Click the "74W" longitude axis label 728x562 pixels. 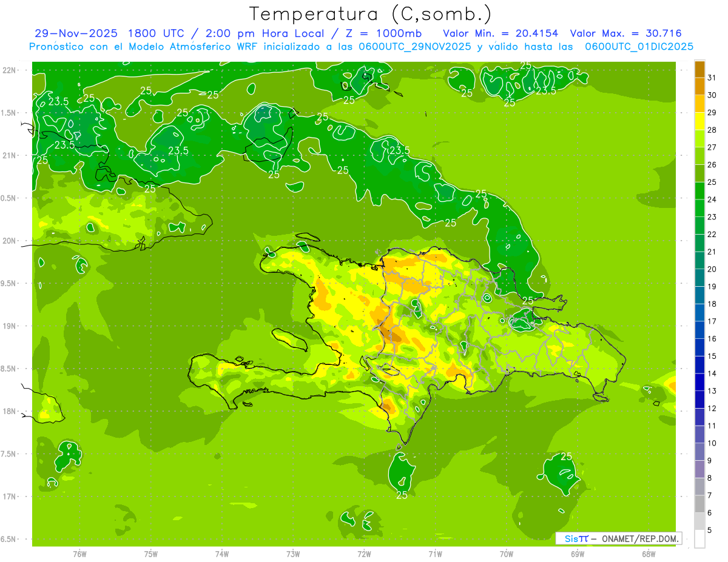coord(222,554)
